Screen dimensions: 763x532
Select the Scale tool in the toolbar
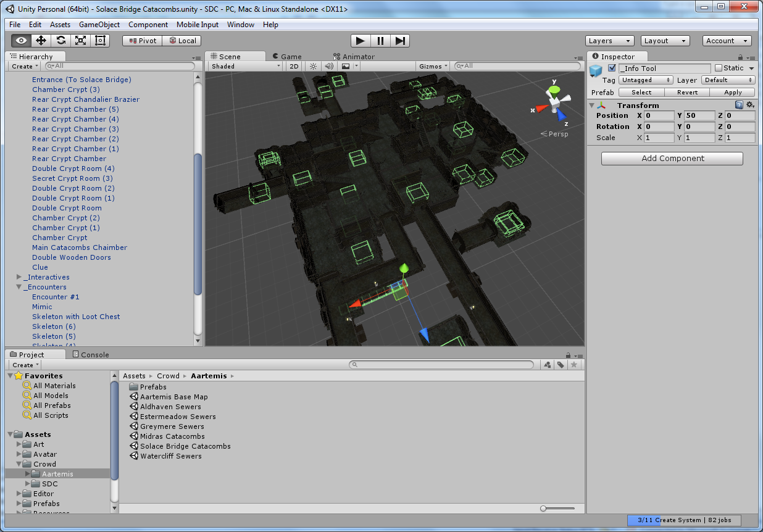coord(80,41)
